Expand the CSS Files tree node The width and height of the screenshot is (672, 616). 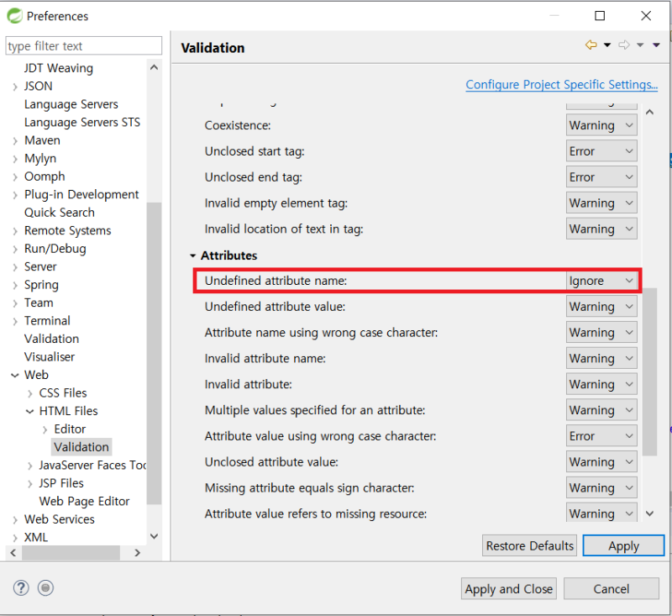[30, 393]
